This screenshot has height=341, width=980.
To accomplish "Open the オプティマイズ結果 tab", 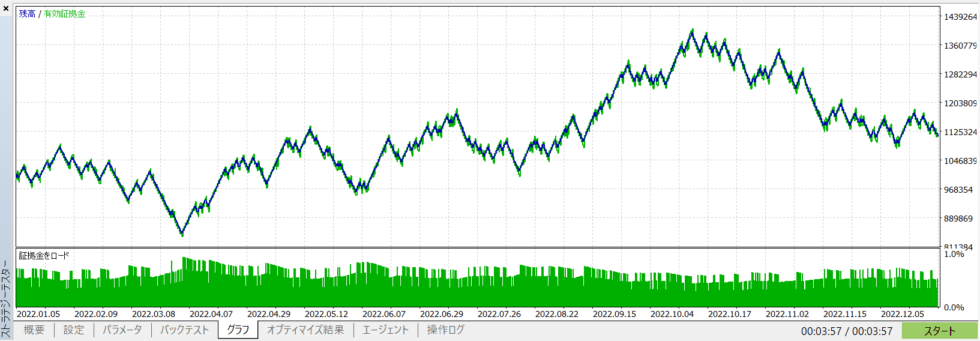I will click(305, 330).
